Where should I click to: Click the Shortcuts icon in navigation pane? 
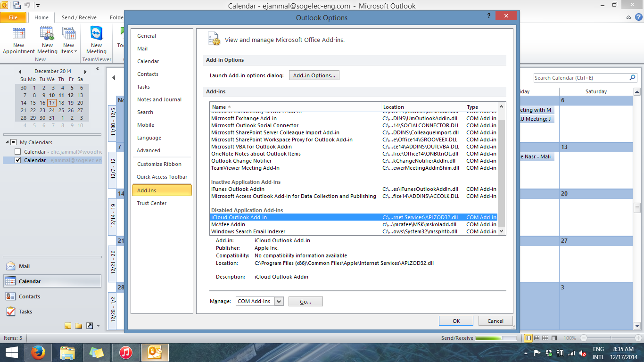pos(89,326)
